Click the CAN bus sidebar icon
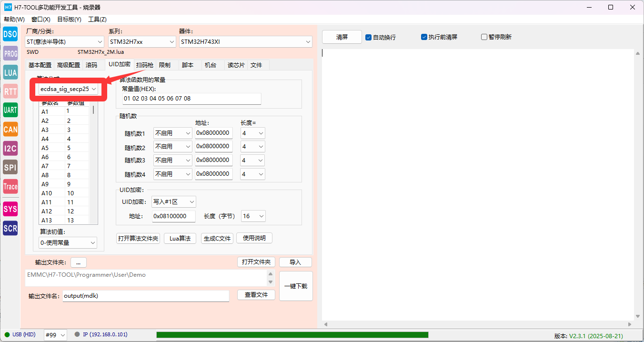The width and height of the screenshot is (644, 342). pyautogui.click(x=10, y=129)
